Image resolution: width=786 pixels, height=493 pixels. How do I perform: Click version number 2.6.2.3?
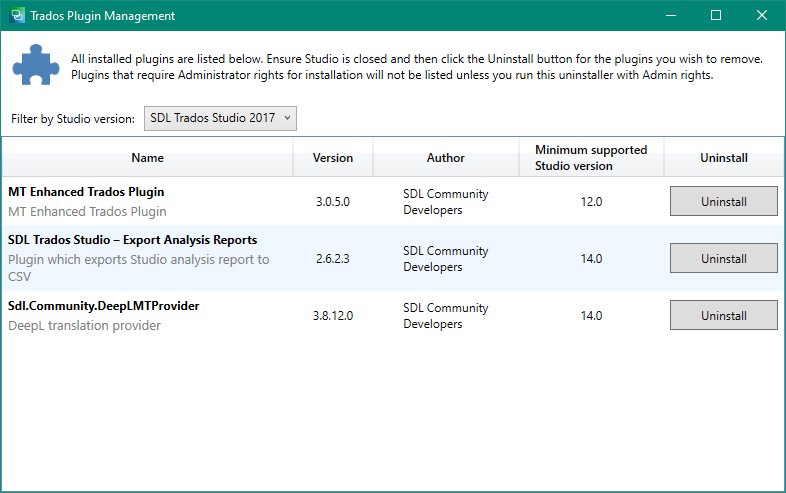333,259
